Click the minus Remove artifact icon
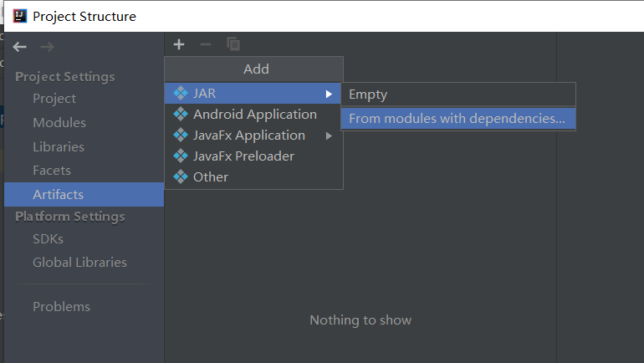Image resolution: width=644 pixels, height=363 pixels. (x=206, y=44)
